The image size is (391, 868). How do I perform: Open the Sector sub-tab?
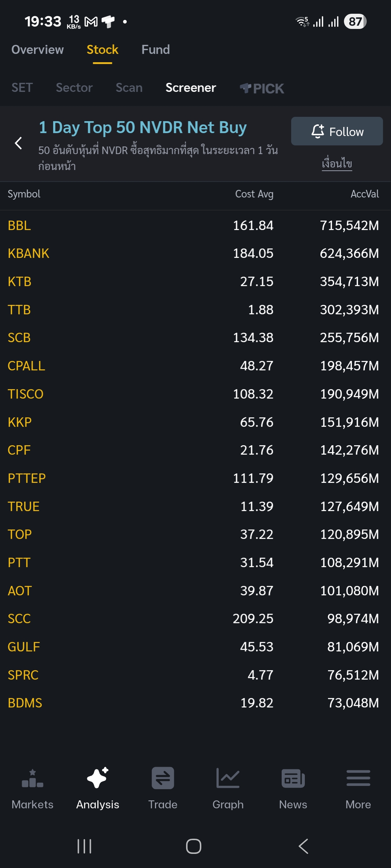(x=74, y=88)
